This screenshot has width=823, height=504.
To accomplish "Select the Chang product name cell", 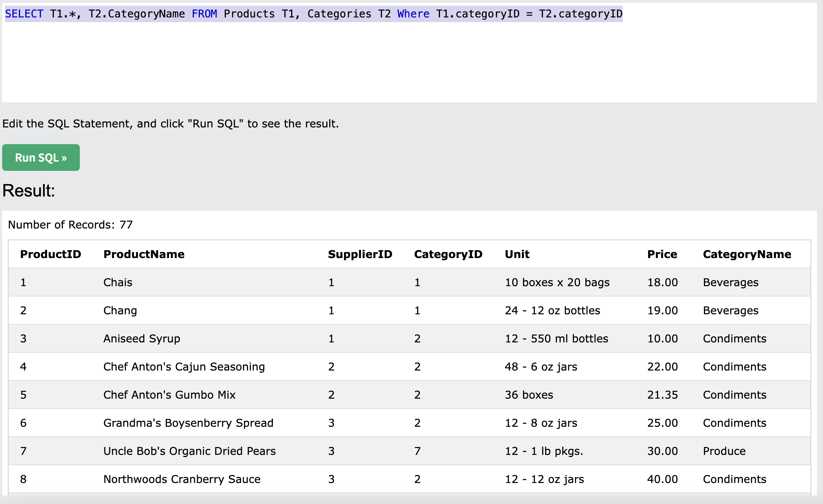I will [120, 310].
